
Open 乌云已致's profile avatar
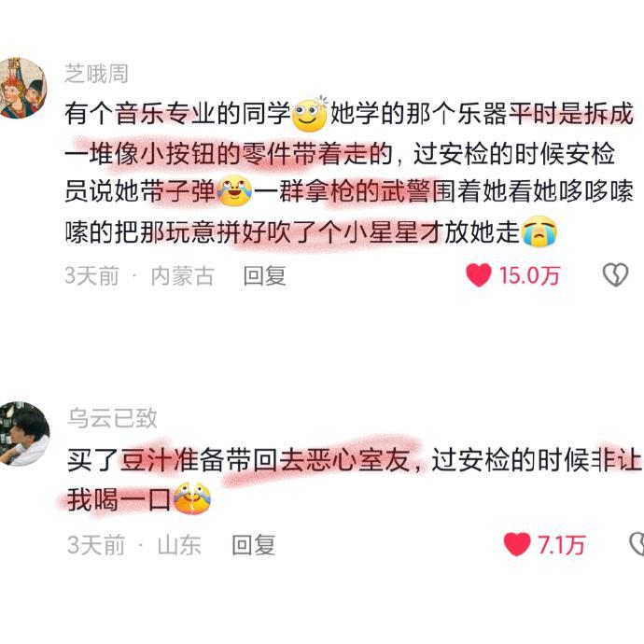(x=24, y=434)
